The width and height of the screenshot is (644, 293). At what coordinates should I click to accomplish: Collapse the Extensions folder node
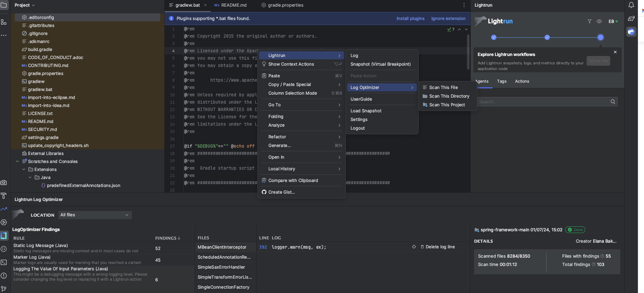pos(24,169)
